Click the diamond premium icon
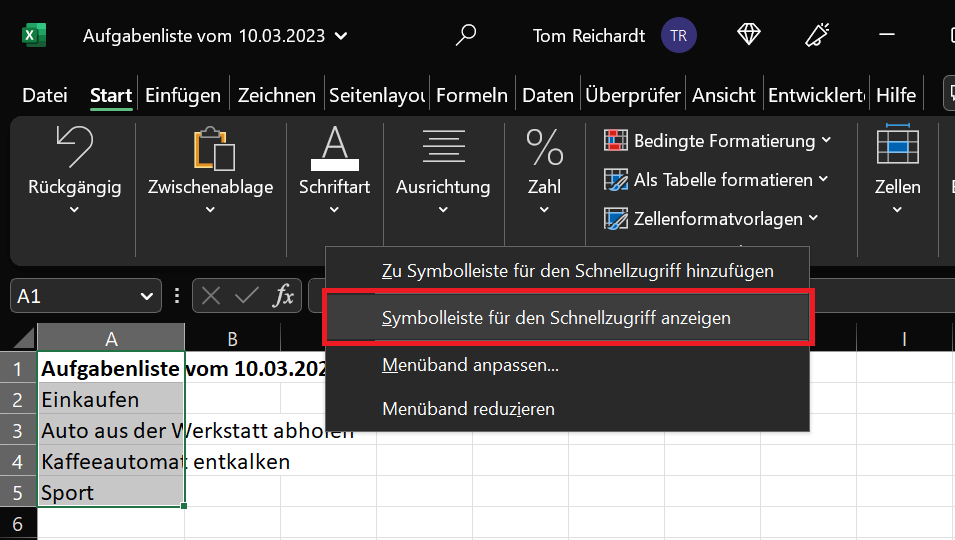Screen dimensions: 955x540 point(749,35)
